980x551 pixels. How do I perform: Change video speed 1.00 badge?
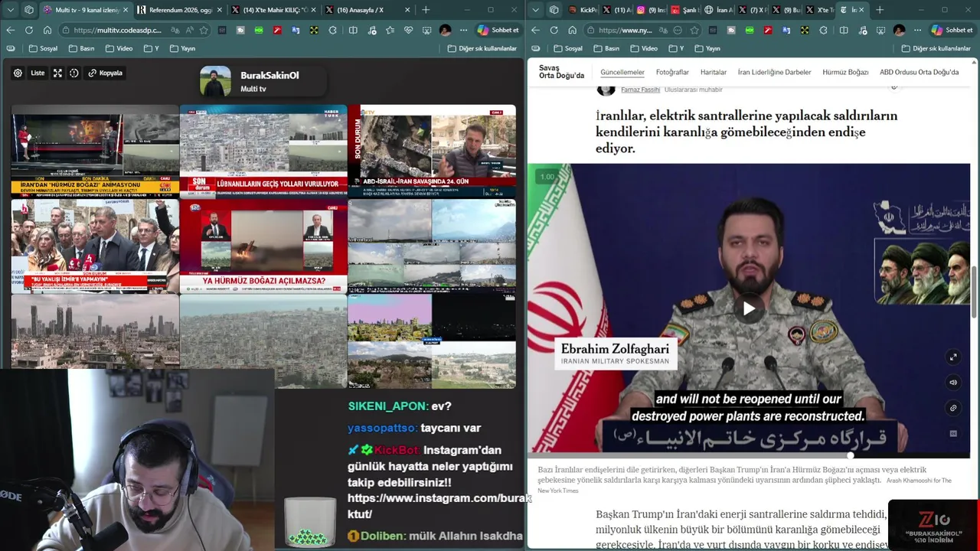coord(547,177)
